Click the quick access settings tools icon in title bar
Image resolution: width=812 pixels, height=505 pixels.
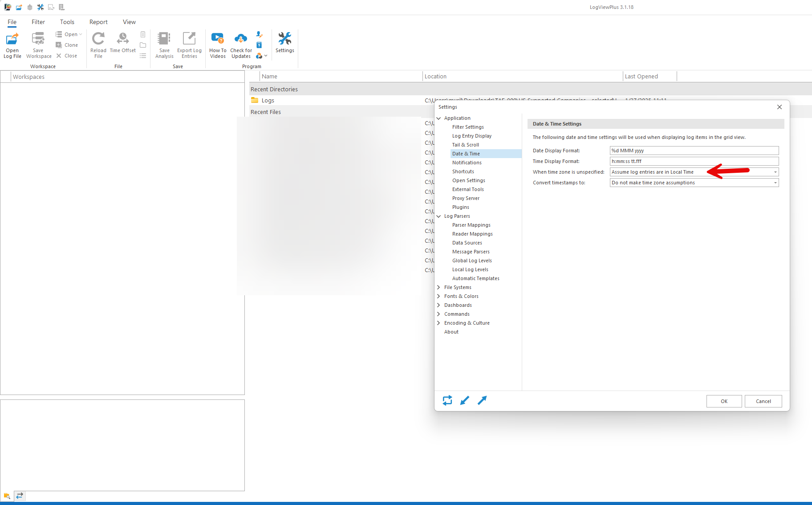point(41,7)
